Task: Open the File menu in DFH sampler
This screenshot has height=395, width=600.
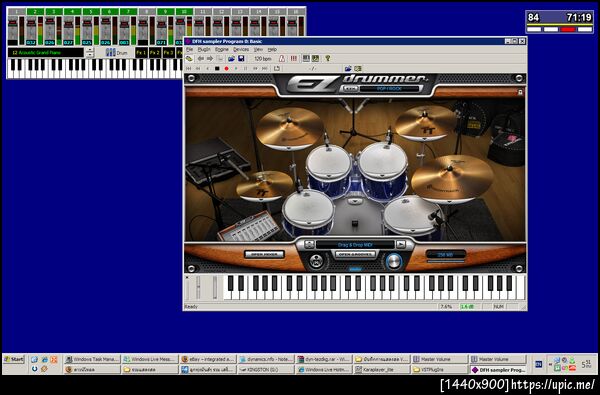Action: 189,50
